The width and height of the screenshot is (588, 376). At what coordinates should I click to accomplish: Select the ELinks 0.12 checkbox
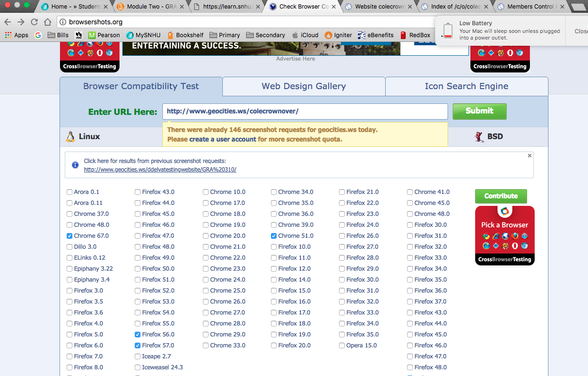click(70, 258)
